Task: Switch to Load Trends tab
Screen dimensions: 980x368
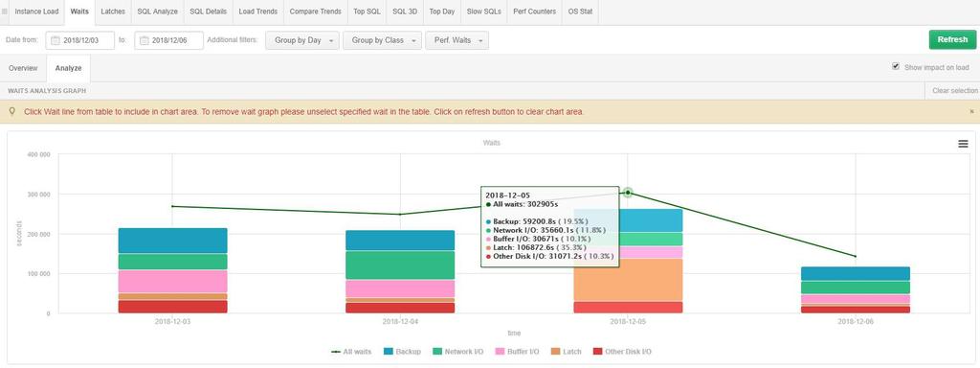Action: coord(258,11)
